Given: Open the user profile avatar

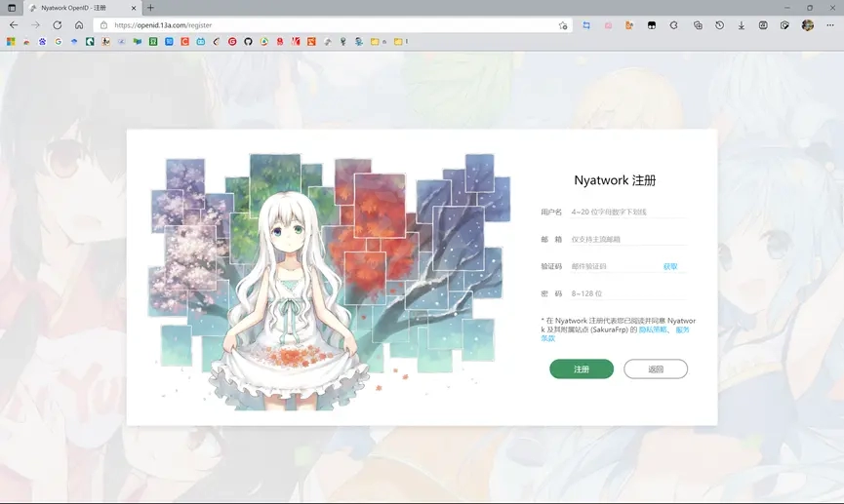Looking at the screenshot, I should pyautogui.click(x=807, y=25).
